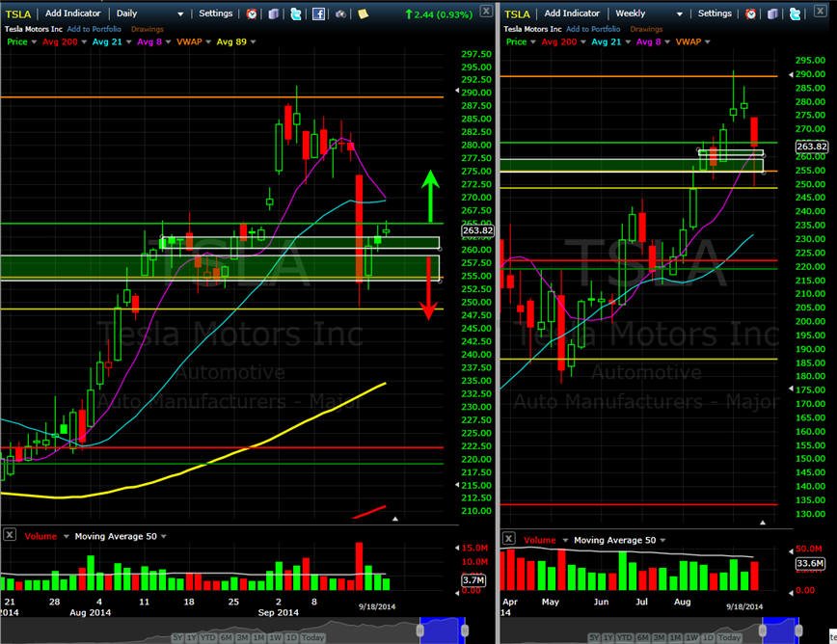Click the pages icon in Daily chart toolbar
Viewport: 837px width, 644px height.
(x=273, y=13)
